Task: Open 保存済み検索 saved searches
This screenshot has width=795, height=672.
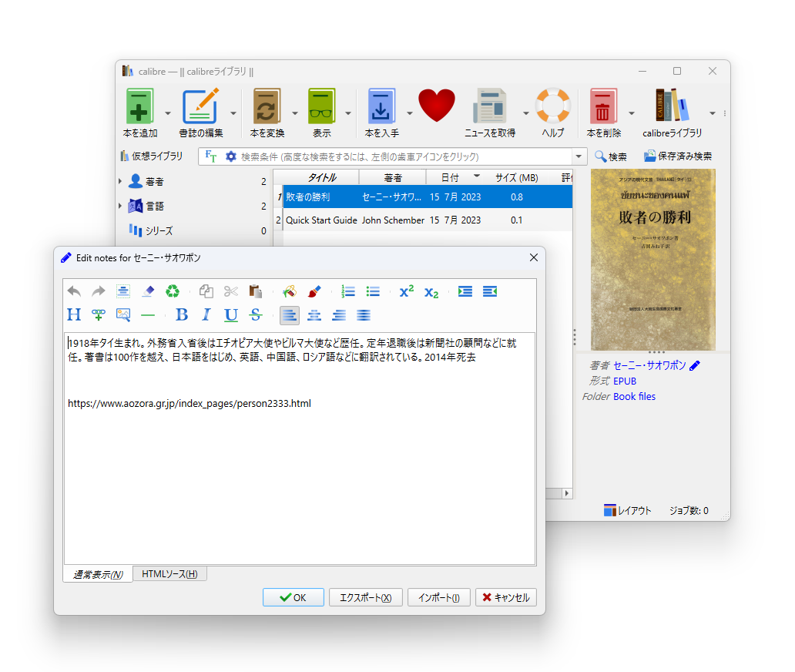Action: 679,156
